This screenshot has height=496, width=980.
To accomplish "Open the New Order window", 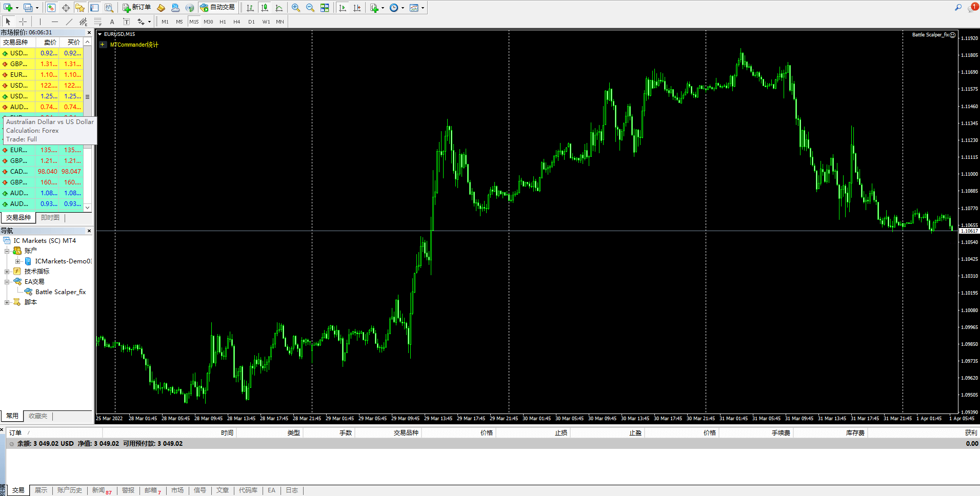I will [136, 7].
